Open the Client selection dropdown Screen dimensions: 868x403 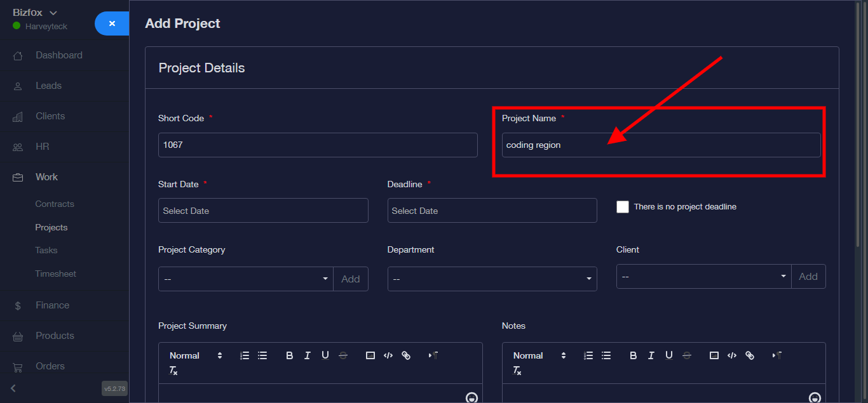tap(703, 276)
